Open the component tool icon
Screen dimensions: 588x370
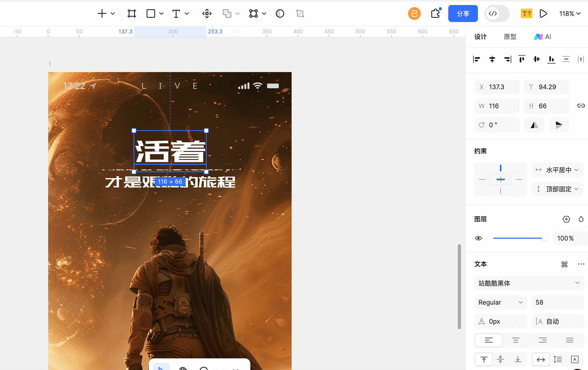(x=207, y=13)
